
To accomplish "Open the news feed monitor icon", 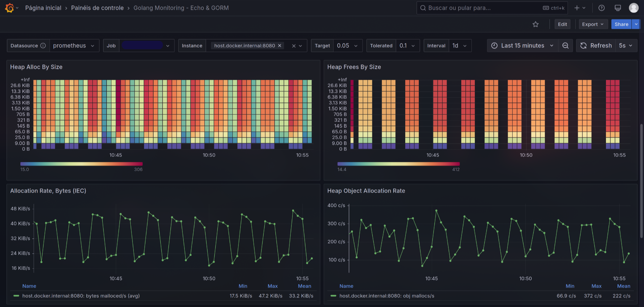I will click(x=618, y=8).
